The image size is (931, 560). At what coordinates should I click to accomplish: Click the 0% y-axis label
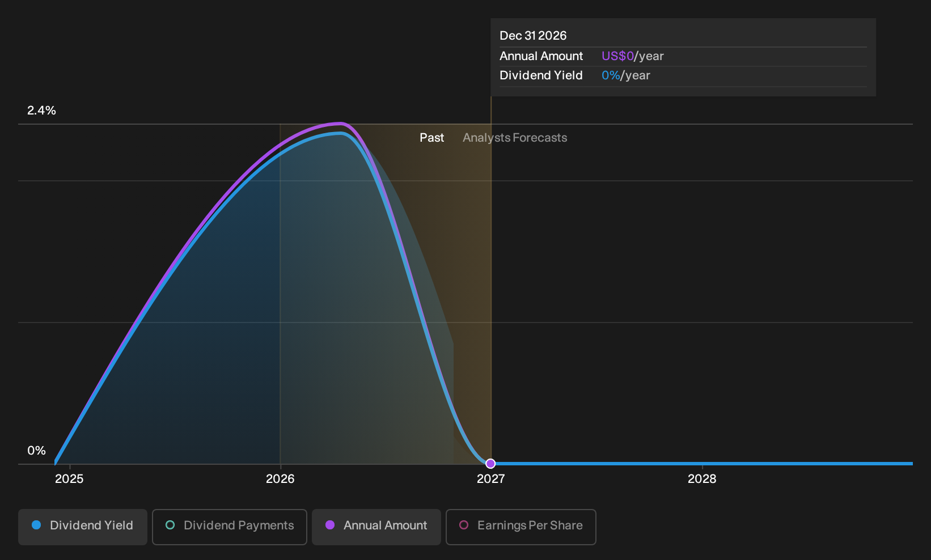(36, 451)
